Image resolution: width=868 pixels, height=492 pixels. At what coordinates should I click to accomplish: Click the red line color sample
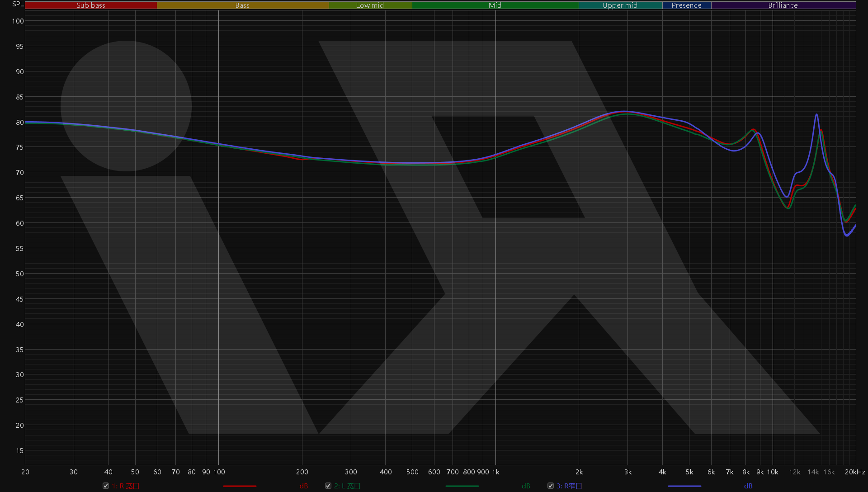tap(240, 486)
